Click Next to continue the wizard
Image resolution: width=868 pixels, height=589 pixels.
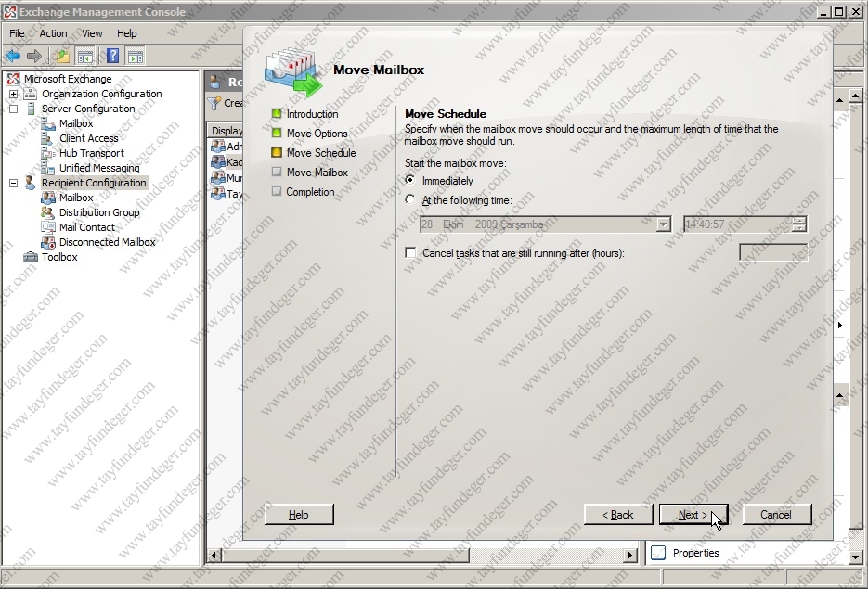pos(693,515)
